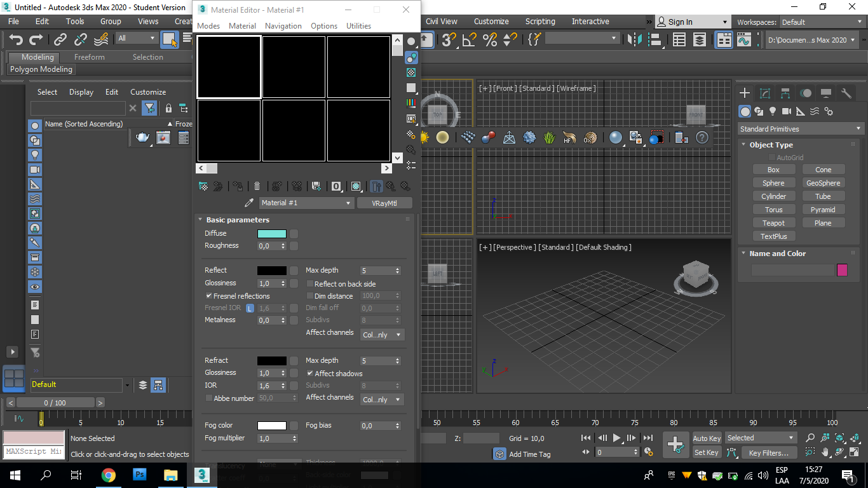
Task: Click the Reset Map/Mtl trash icon
Action: [257, 186]
